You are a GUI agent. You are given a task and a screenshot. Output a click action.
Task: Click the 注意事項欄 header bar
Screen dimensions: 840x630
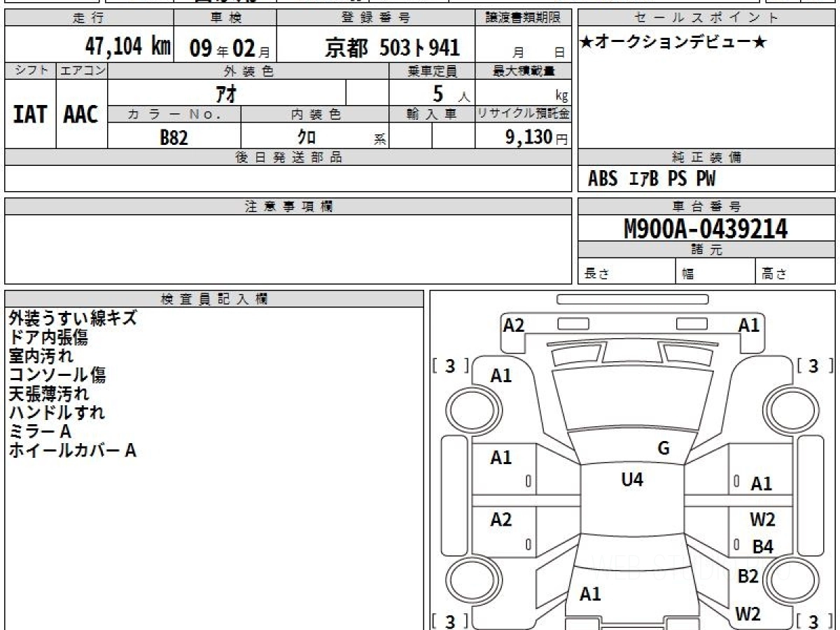[x=288, y=206]
